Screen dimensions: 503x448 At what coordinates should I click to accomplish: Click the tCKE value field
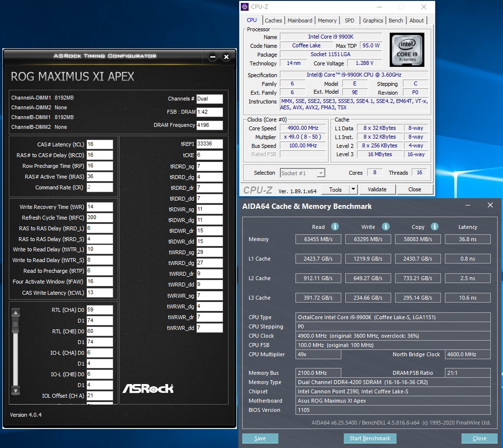210,155
